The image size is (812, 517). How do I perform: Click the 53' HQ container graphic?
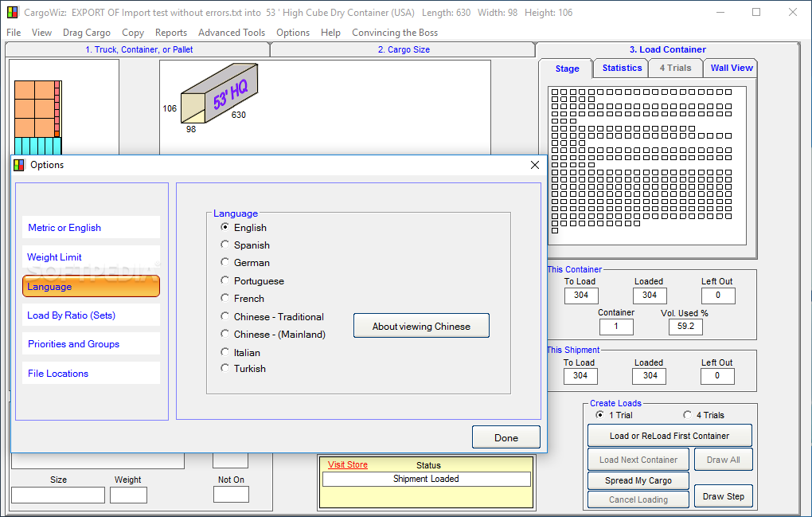click(x=219, y=93)
